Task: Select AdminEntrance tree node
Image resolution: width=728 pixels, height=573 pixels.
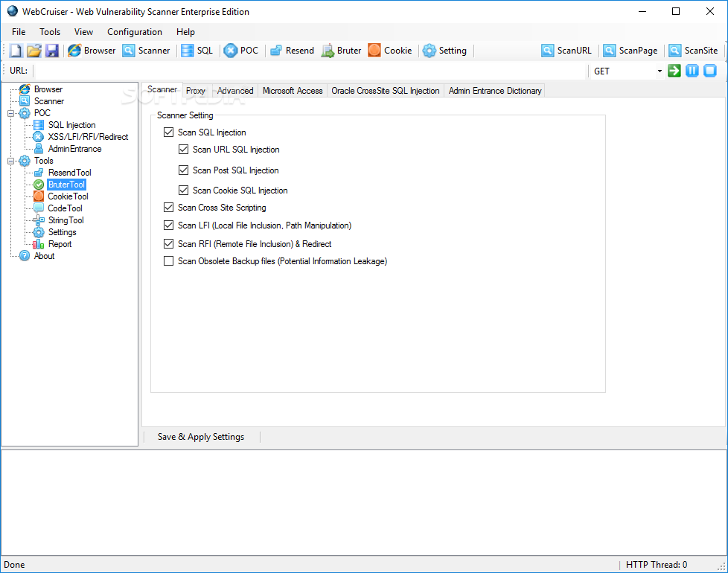Action: click(x=74, y=149)
